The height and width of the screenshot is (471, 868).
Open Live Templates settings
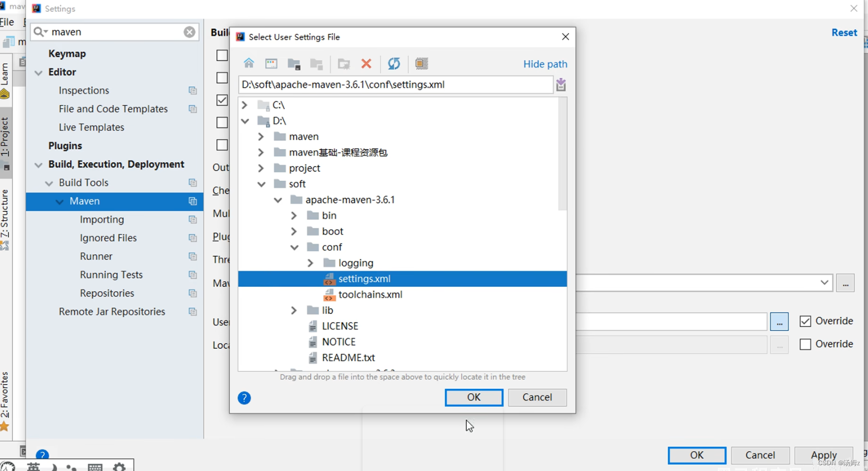click(x=91, y=127)
